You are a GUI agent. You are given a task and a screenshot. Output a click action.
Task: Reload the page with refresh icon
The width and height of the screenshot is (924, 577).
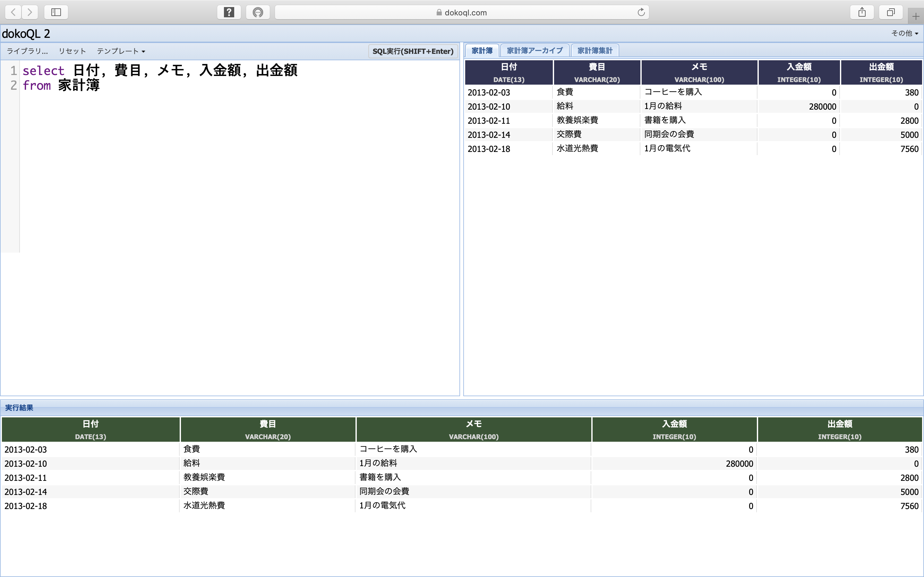point(641,12)
